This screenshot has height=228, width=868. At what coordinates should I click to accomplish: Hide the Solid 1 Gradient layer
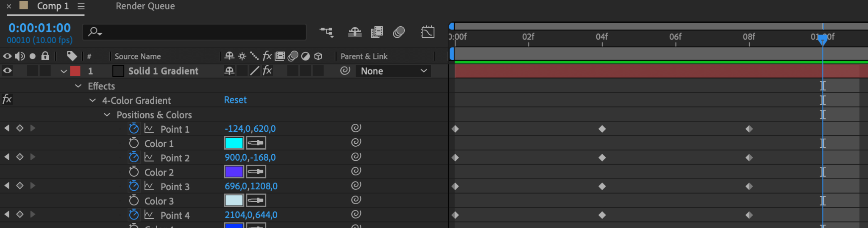click(x=7, y=71)
